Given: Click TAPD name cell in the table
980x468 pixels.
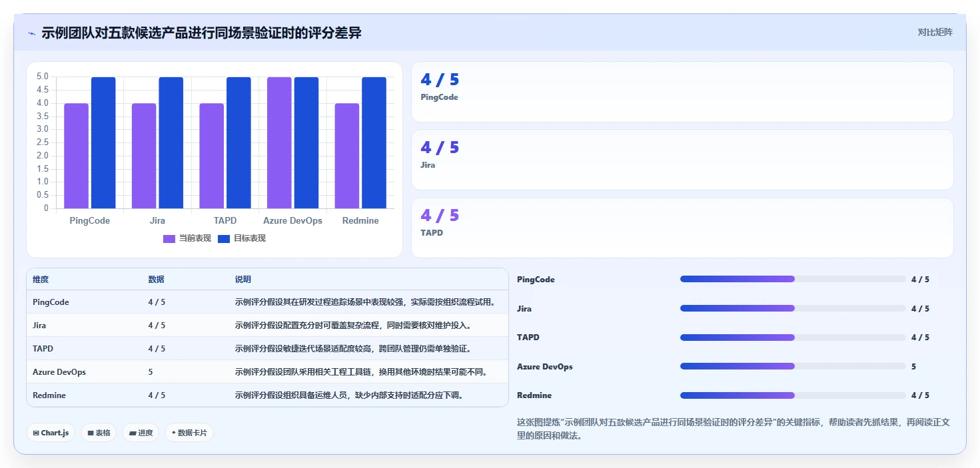Looking at the screenshot, I should click(x=43, y=349).
